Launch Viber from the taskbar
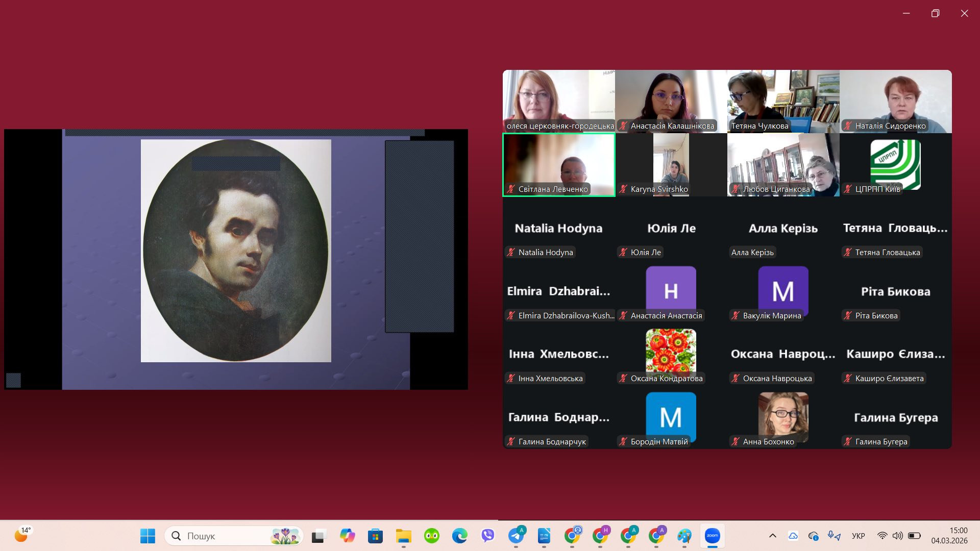This screenshot has height=551, width=980. [x=488, y=536]
